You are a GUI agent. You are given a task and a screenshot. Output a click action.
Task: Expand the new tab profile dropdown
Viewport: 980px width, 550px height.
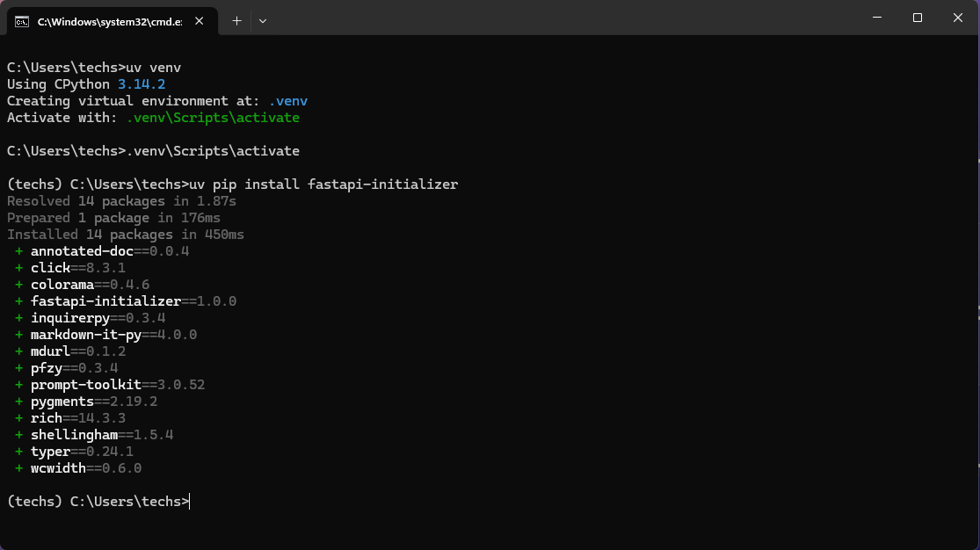pyautogui.click(x=263, y=21)
